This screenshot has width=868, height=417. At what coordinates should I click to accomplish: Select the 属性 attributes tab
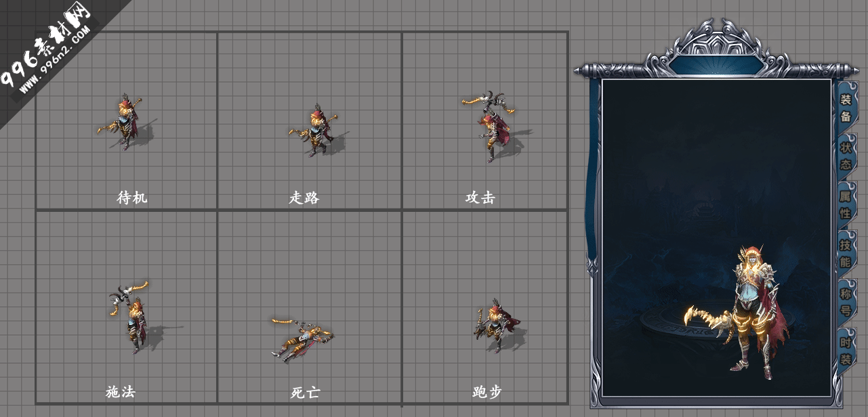click(846, 204)
